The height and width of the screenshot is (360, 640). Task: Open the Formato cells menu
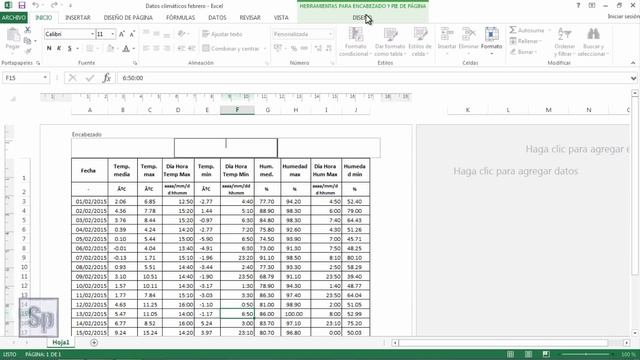pyautogui.click(x=491, y=40)
